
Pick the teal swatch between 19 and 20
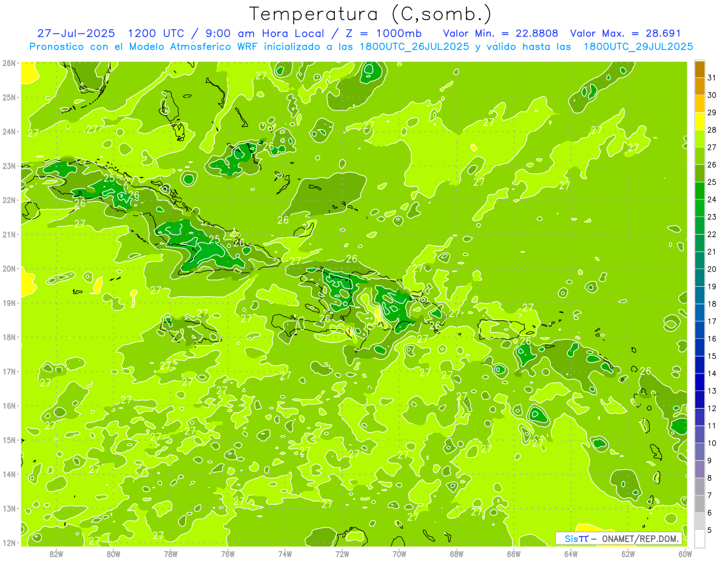coord(700,278)
